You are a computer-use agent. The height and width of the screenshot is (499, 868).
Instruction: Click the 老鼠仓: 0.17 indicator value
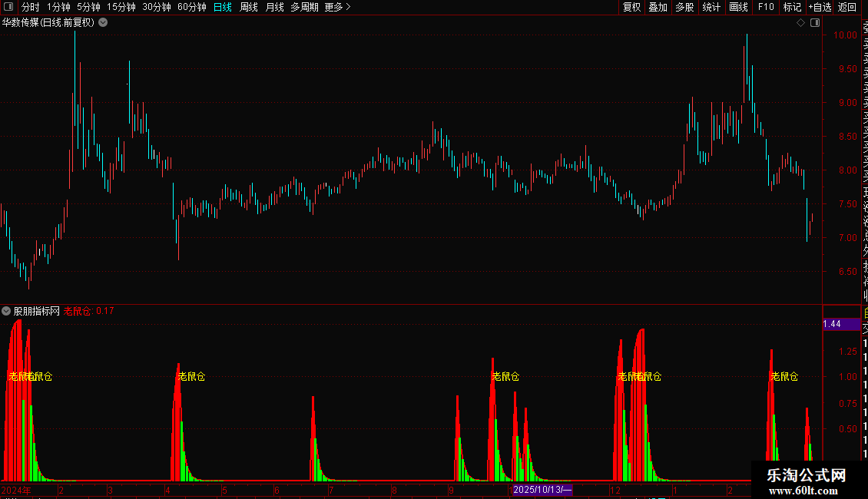(88, 312)
